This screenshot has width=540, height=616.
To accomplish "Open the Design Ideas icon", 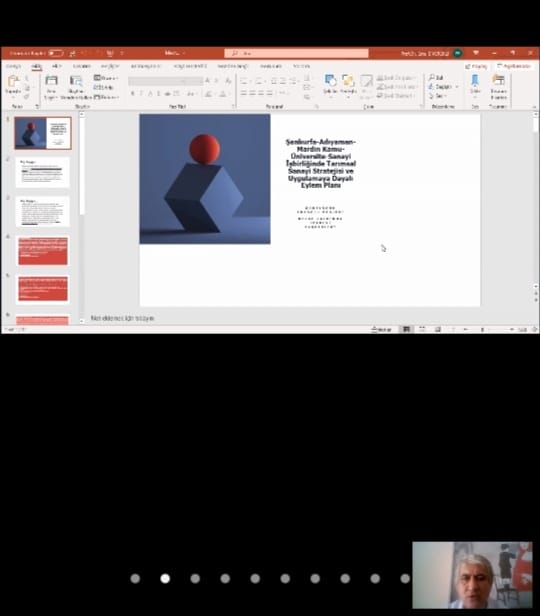I will (x=498, y=81).
